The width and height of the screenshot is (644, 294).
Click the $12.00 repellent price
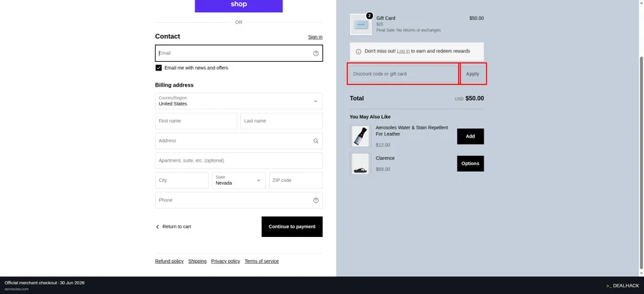[x=383, y=145]
